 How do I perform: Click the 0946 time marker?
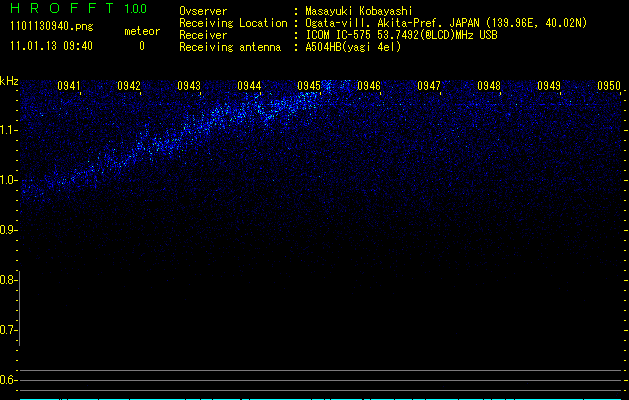(x=369, y=86)
